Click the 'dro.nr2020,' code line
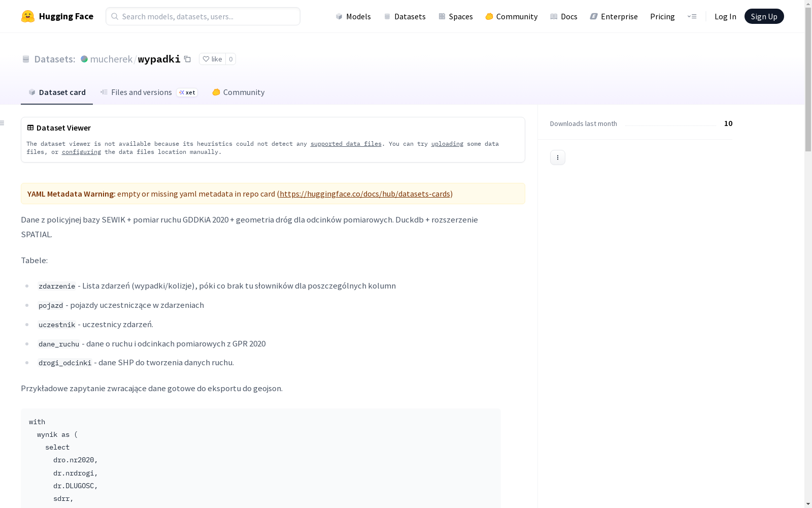The width and height of the screenshot is (812, 508). (x=75, y=460)
